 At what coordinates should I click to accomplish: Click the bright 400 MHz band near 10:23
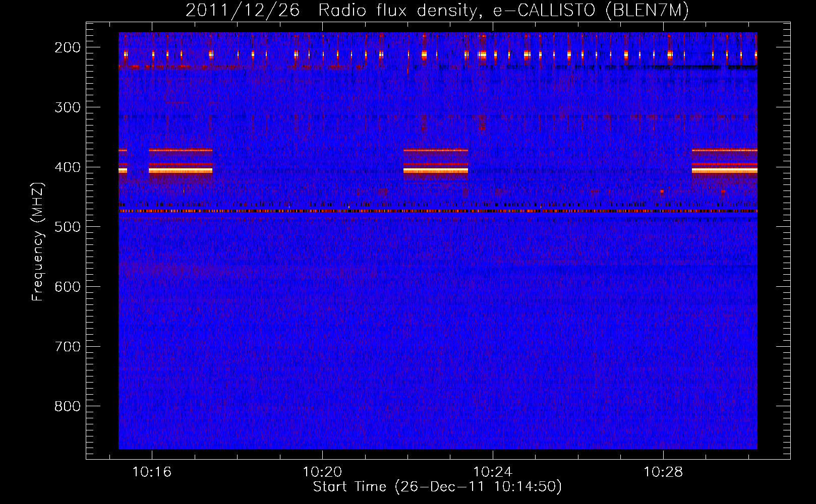point(436,171)
